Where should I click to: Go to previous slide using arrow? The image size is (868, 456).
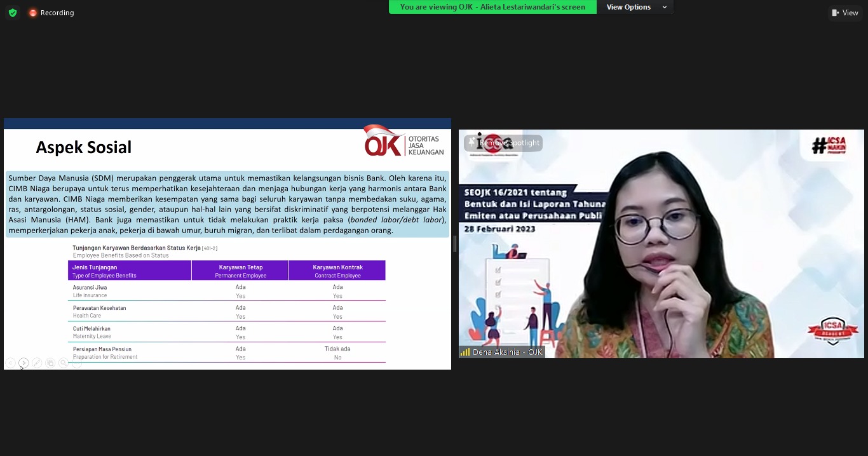(x=10, y=363)
